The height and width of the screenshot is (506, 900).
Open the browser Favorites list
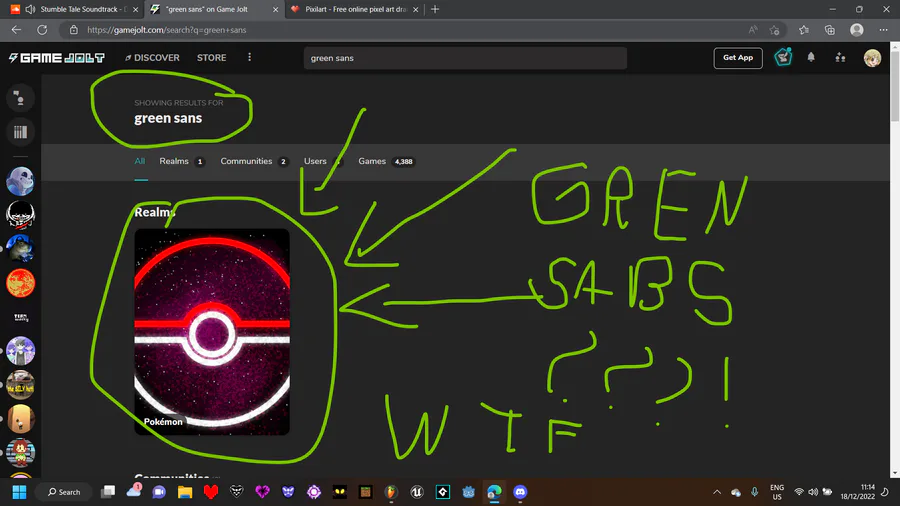click(804, 30)
